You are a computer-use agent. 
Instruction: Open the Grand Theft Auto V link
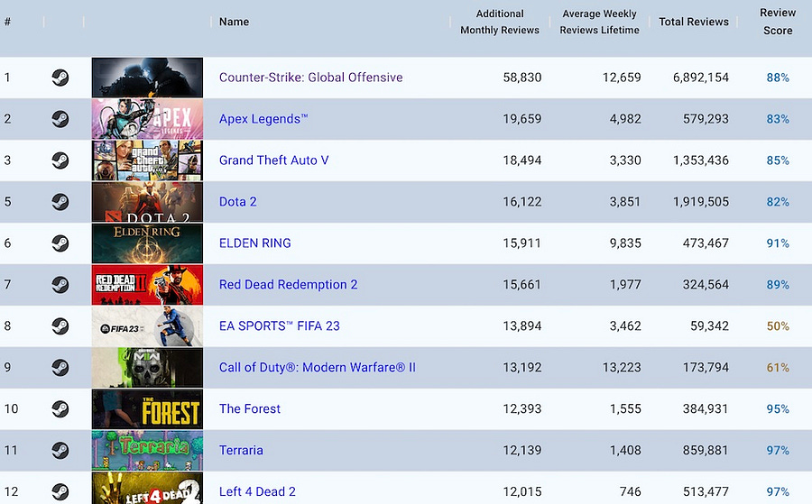[273, 160]
